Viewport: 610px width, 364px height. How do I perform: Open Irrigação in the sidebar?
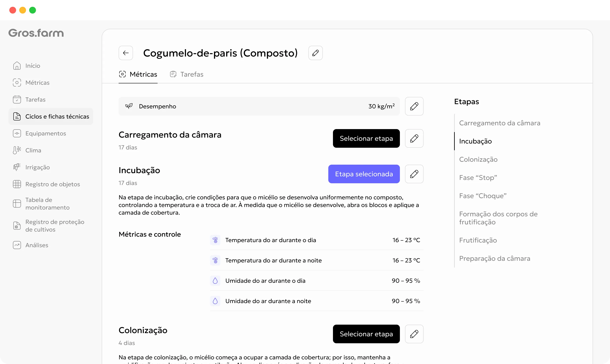click(51, 167)
